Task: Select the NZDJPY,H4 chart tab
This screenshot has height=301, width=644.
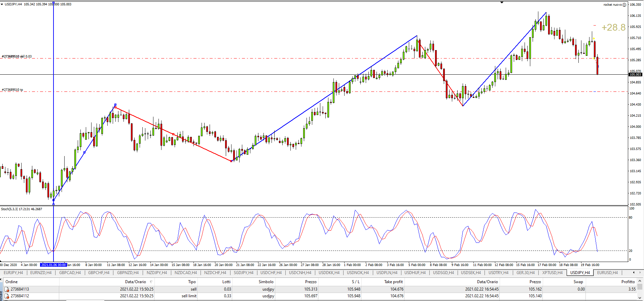Action: point(157,273)
